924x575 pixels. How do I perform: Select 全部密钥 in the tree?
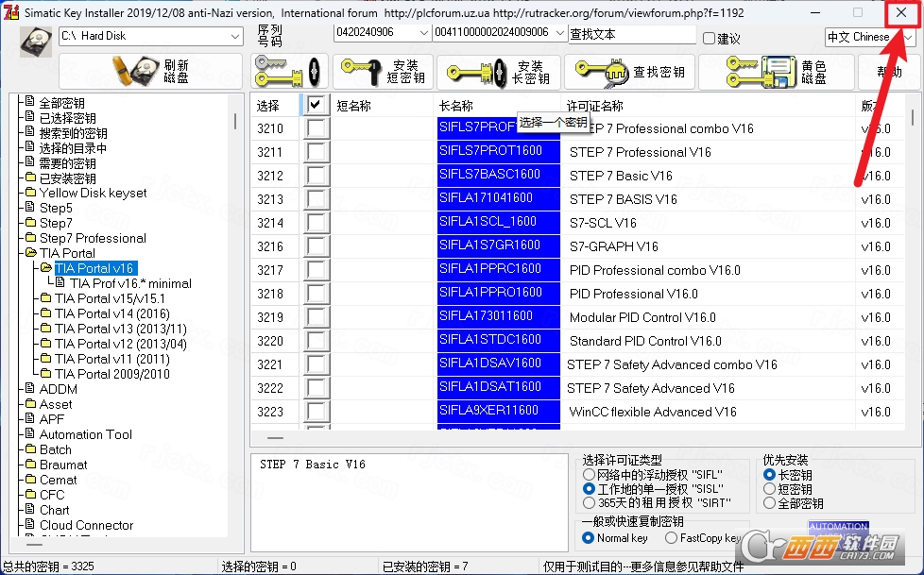[61, 103]
